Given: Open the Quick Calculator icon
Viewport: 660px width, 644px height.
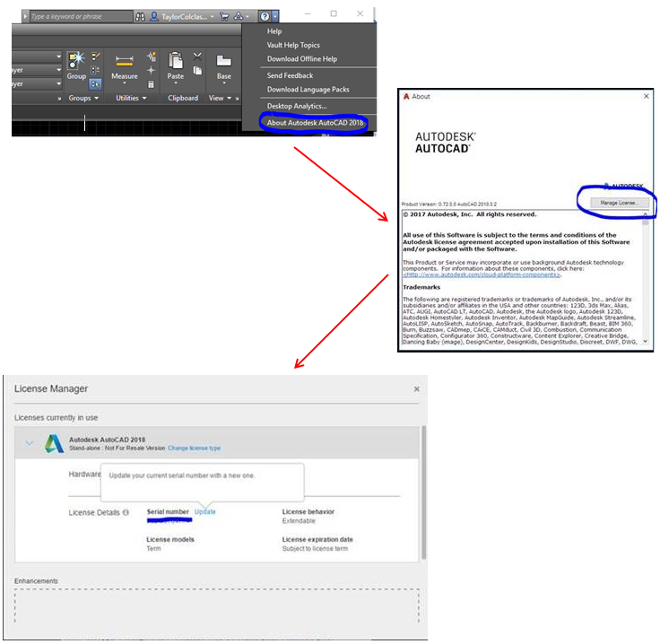Looking at the screenshot, I should [x=152, y=84].
